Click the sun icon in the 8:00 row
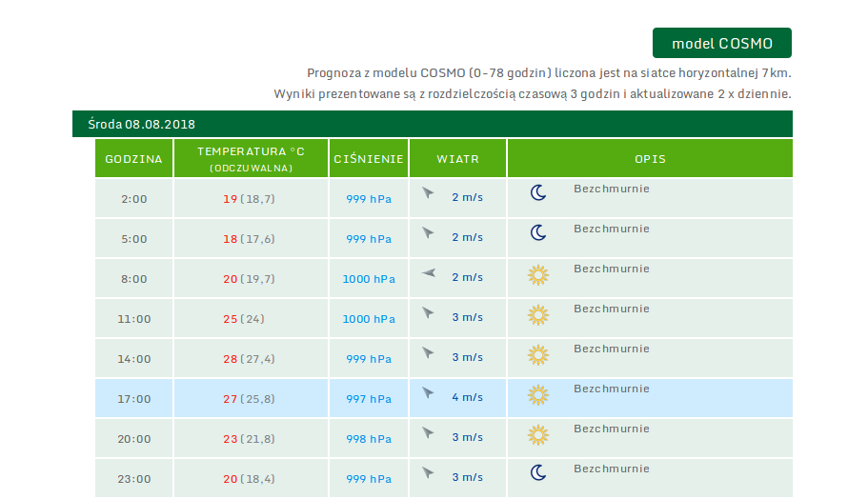 tap(538, 275)
